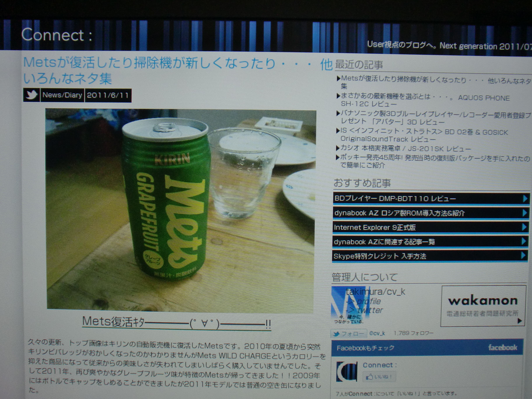Click the facebook logo in Facebookもチェック bar
Viewport: 532px width, 399px height.
[x=502, y=348]
